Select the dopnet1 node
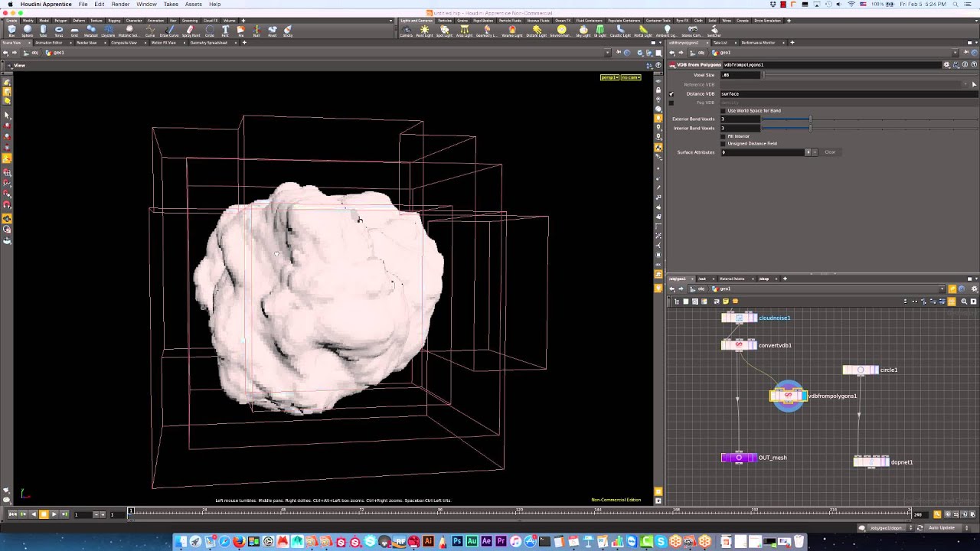The image size is (980, 551). (872, 462)
